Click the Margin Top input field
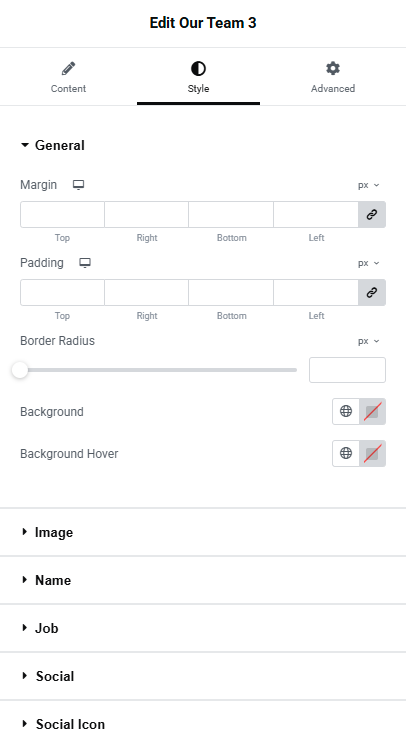 click(62, 214)
